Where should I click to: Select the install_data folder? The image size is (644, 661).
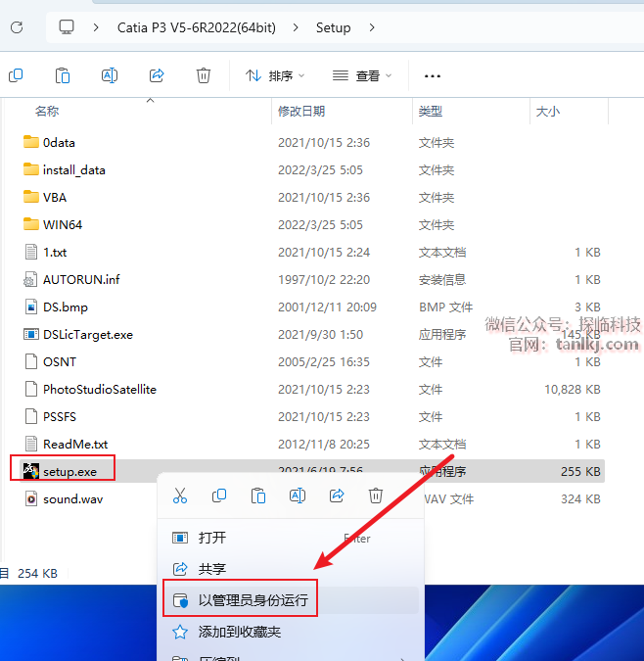coord(73,169)
